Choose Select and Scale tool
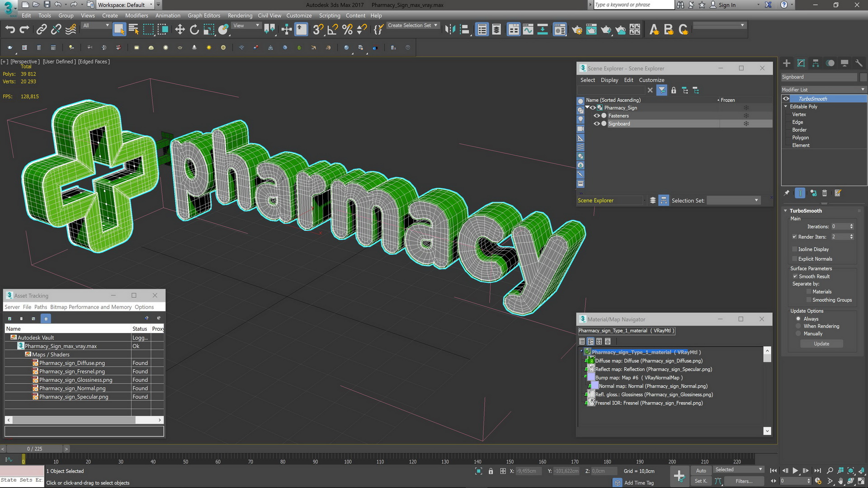Screen dimensions: 868x488 (x=209, y=30)
